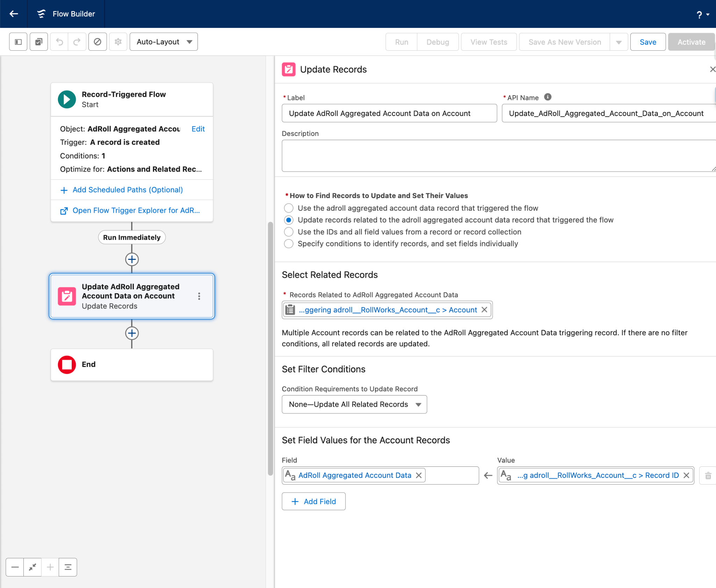Click the Flow Trigger Explorer external link icon

pyautogui.click(x=64, y=211)
